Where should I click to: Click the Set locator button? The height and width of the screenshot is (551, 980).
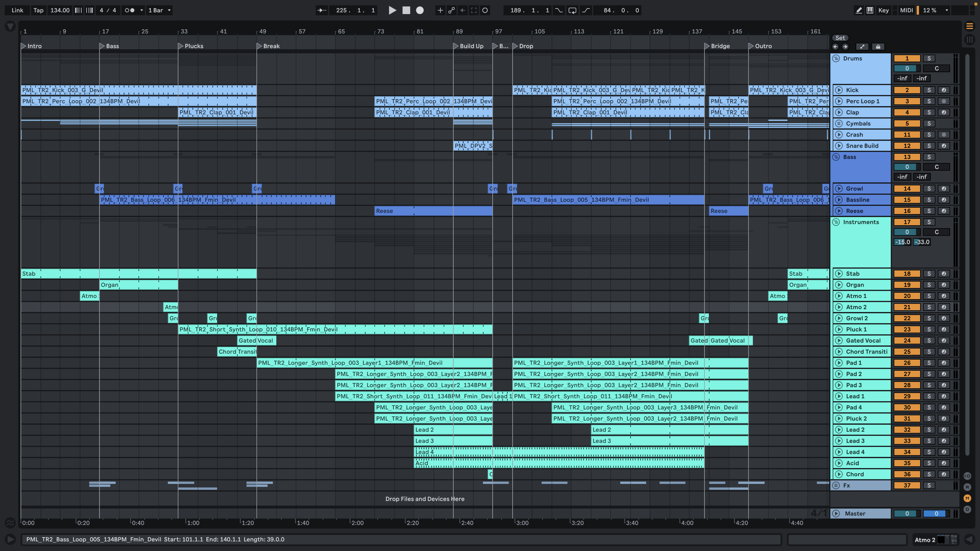click(x=840, y=38)
